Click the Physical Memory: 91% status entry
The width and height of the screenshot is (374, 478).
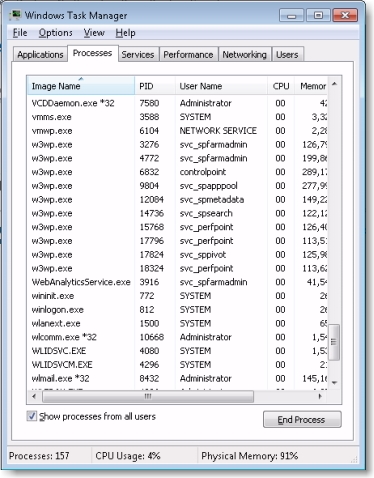250,456
